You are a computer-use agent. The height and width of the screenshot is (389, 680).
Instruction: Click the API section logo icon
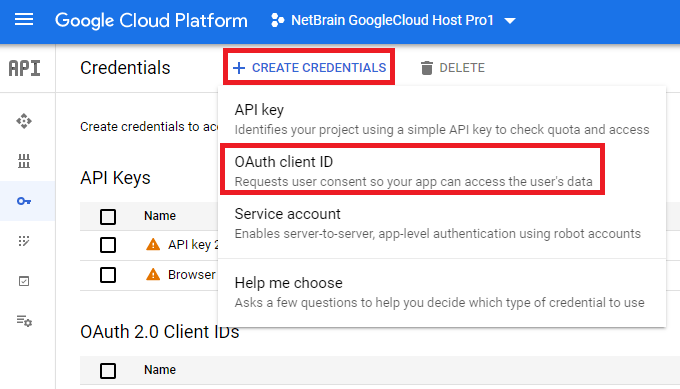[25, 68]
